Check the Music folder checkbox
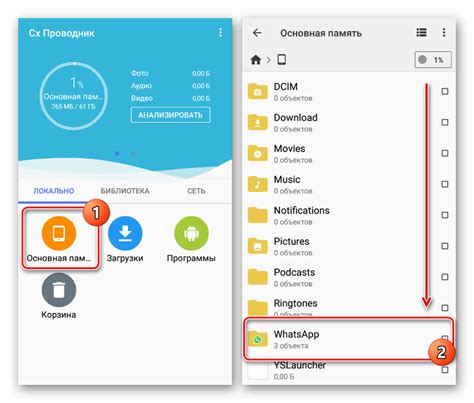 coord(445,184)
